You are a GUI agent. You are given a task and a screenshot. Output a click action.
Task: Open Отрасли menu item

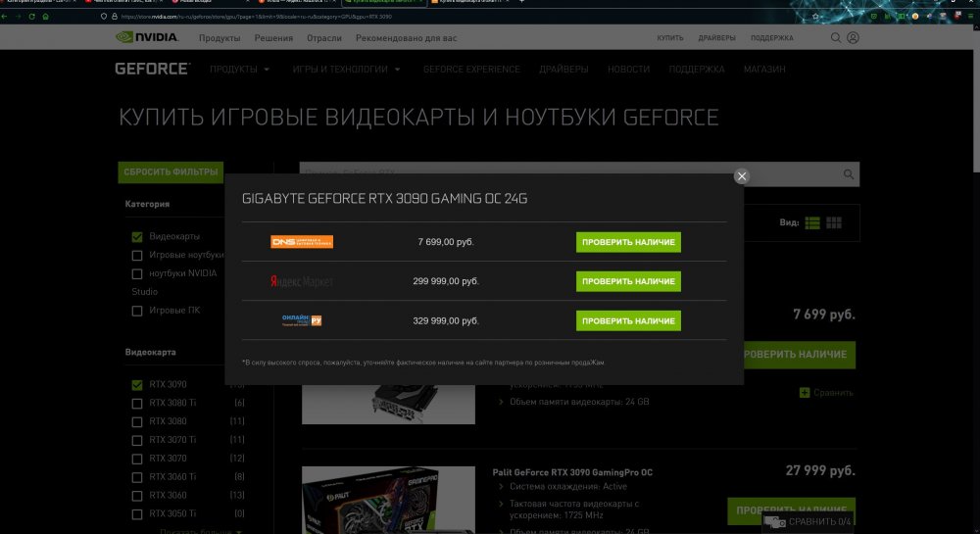[x=323, y=38]
